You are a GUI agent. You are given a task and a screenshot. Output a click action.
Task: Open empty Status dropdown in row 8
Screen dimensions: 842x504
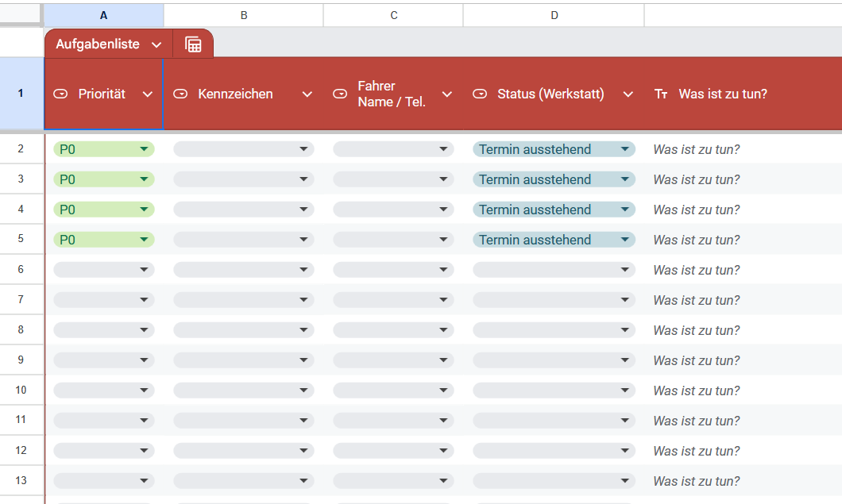click(x=554, y=329)
